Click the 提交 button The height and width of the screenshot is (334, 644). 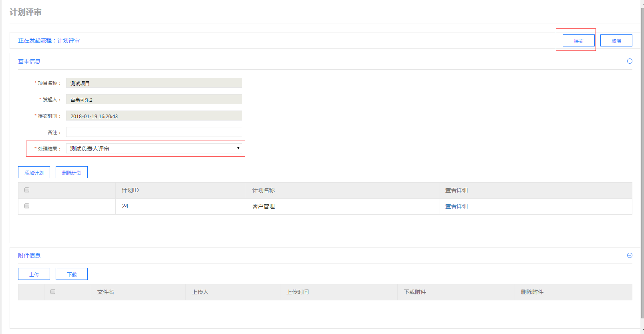pos(578,41)
